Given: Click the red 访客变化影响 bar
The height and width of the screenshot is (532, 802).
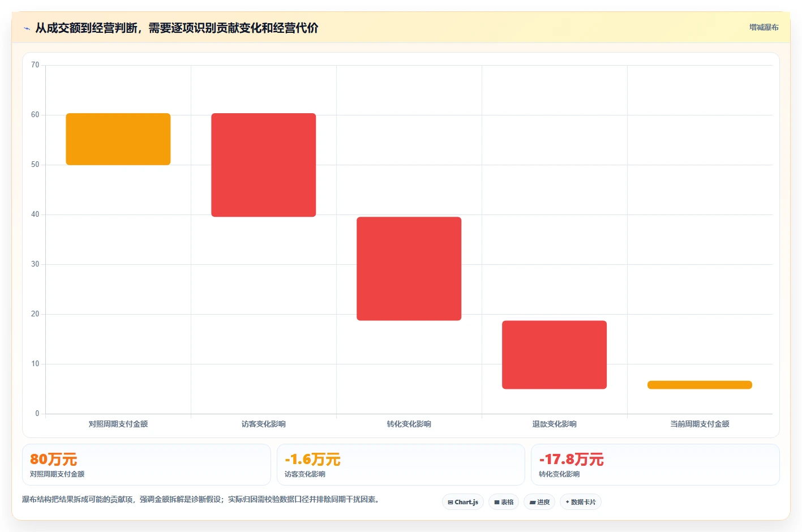Looking at the screenshot, I should click(264, 165).
